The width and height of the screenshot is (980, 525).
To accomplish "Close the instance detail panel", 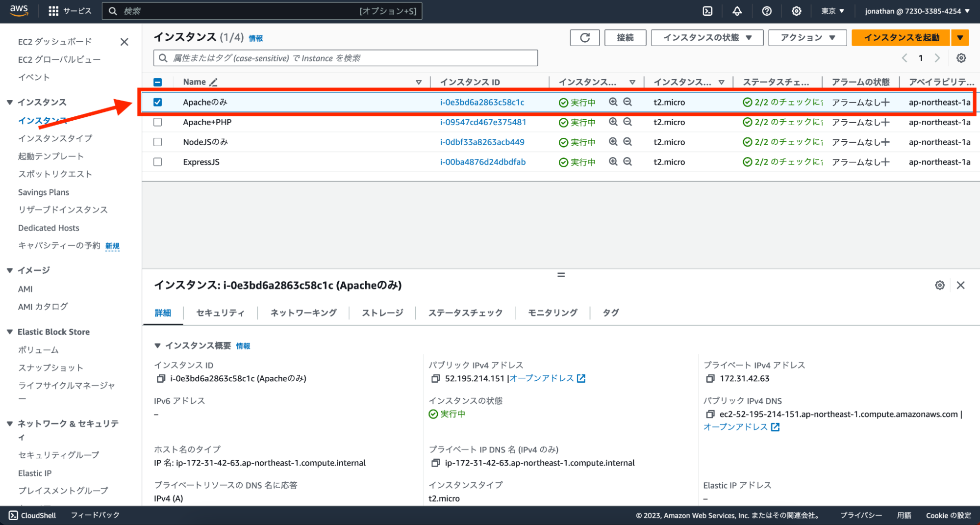I will pyautogui.click(x=961, y=285).
